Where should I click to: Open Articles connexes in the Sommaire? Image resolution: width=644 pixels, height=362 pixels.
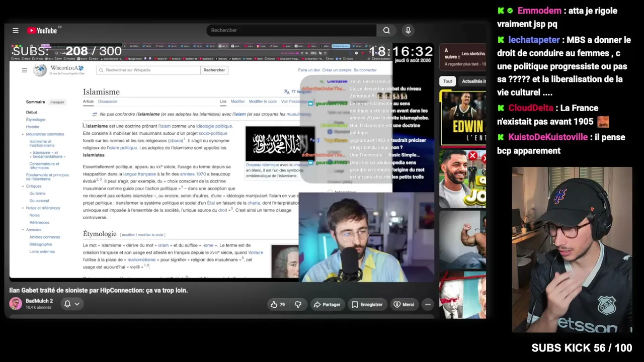point(44,237)
